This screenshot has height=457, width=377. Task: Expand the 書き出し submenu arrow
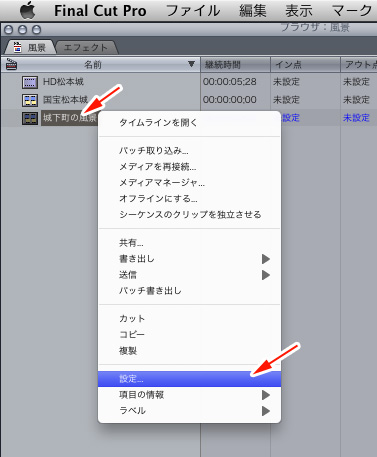click(266, 259)
